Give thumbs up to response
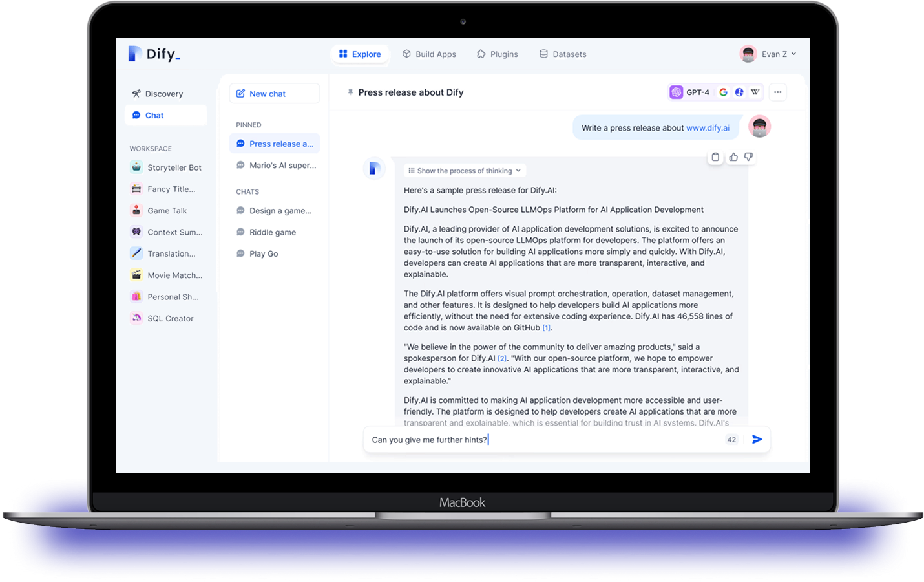Viewport: 924px width, 582px height. pos(733,157)
